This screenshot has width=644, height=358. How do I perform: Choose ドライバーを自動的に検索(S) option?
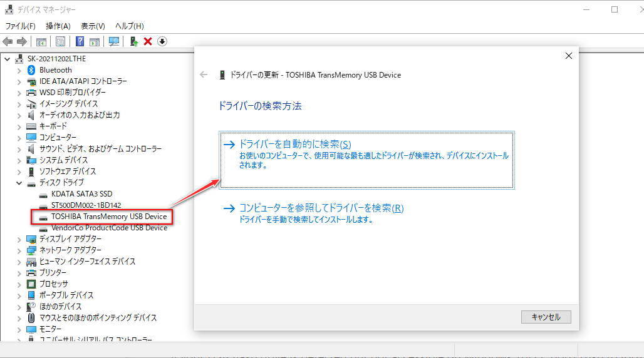click(366, 160)
